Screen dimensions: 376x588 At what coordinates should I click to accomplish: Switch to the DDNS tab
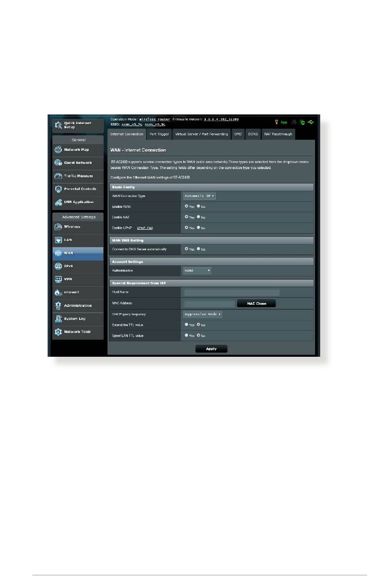[x=253, y=134]
